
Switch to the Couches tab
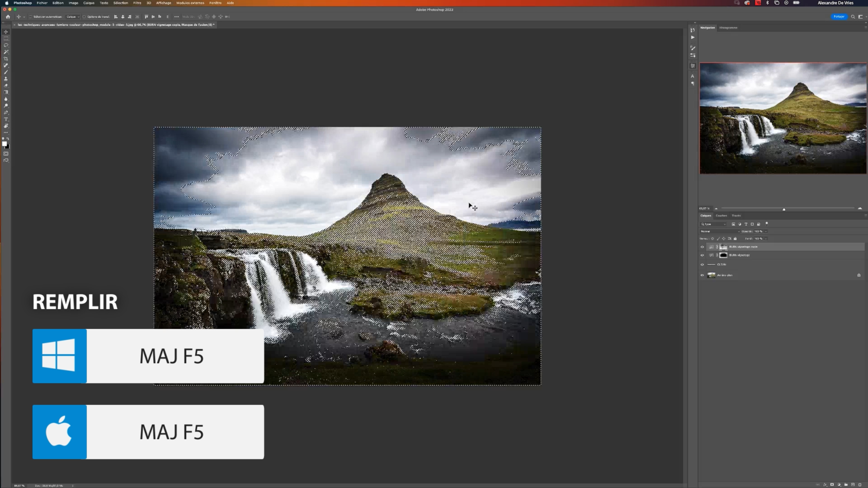tap(721, 216)
